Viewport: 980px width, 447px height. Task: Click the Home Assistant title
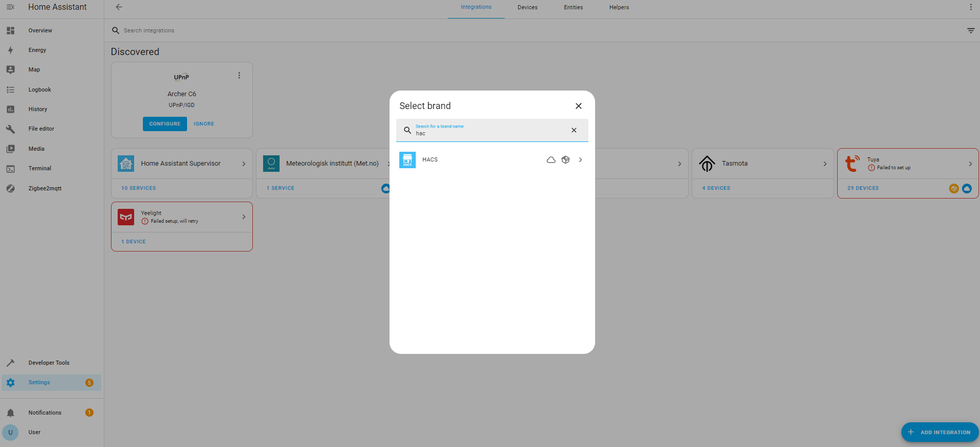point(58,7)
